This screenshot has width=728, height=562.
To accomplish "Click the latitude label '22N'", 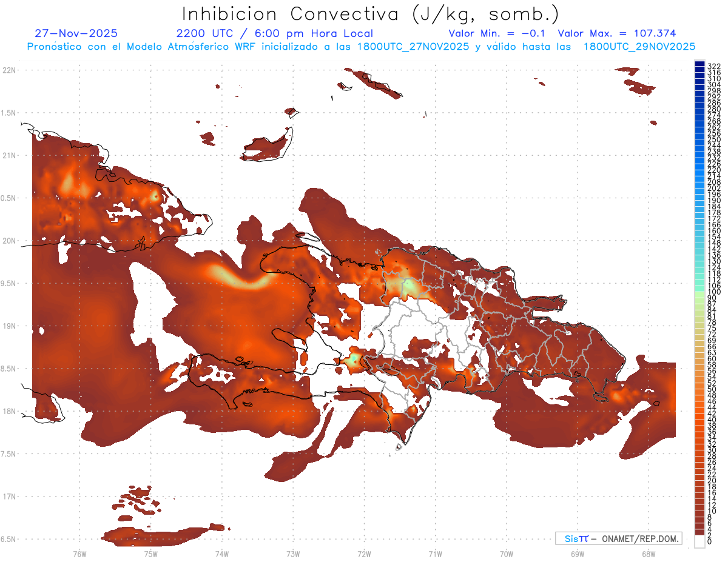I will [8, 70].
